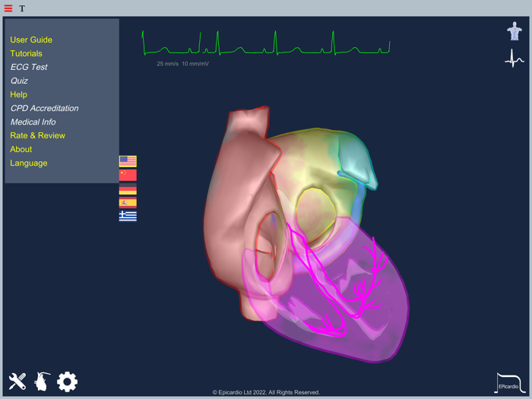Image resolution: width=532 pixels, height=399 pixels.
Task: Open the Tutorials menu entry
Action: [26, 54]
